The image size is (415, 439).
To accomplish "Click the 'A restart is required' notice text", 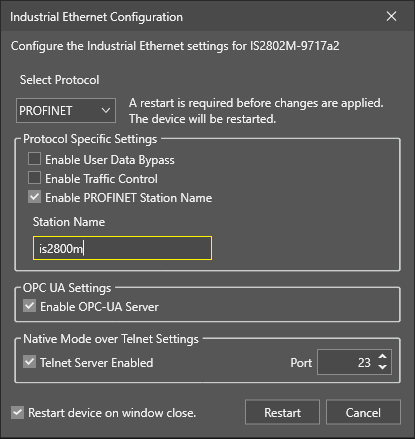I will [x=256, y=111].
